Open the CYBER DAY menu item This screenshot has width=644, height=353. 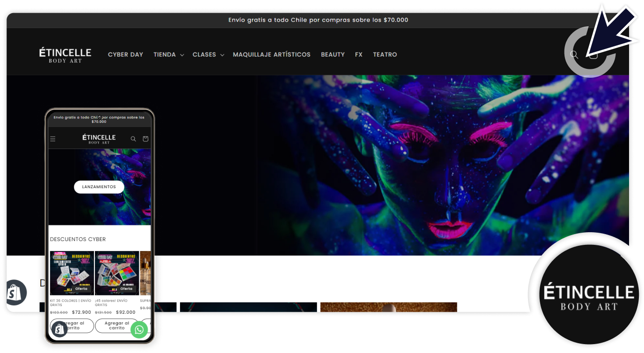click(x=125, y=55)
